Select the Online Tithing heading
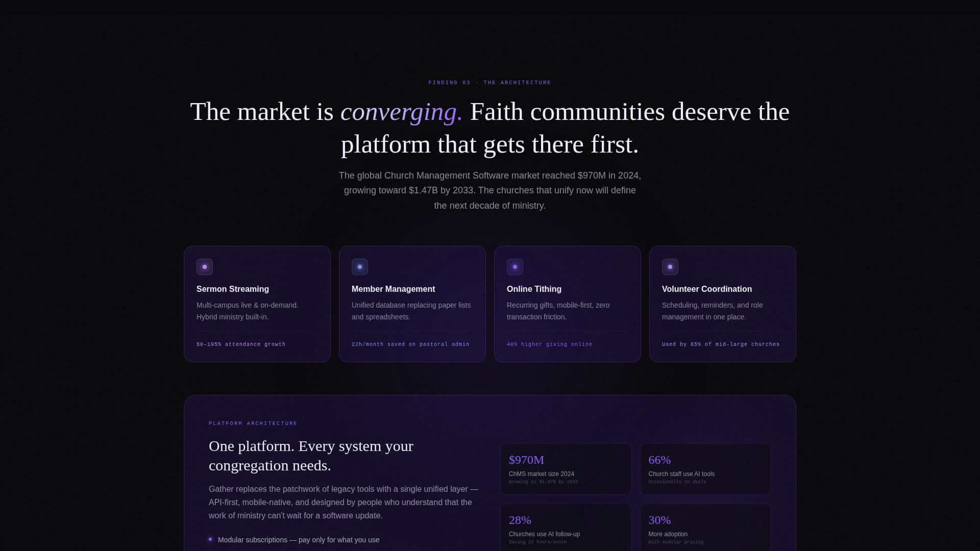Screen dimensions: 980x551 [x=534, y=289]
